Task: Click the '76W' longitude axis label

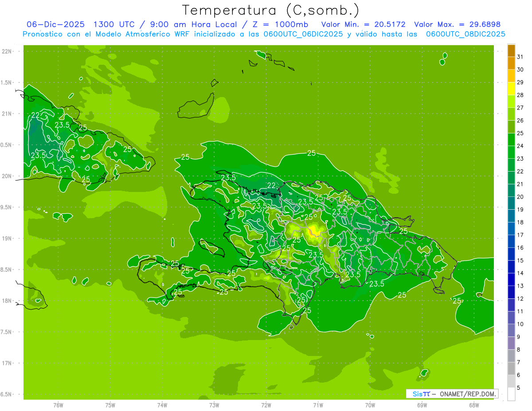Action: [58, 405]
